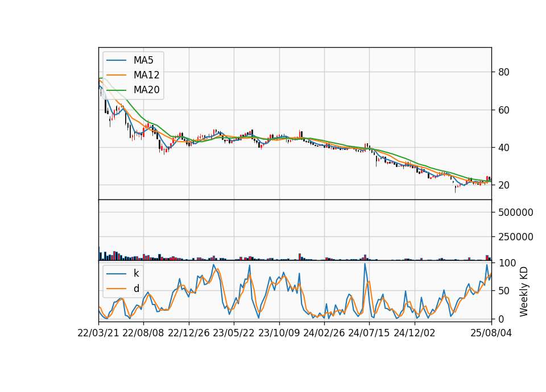Click the MA5 legend label
This screenshot has height=392, width=546.
click(x=143, y=60)
